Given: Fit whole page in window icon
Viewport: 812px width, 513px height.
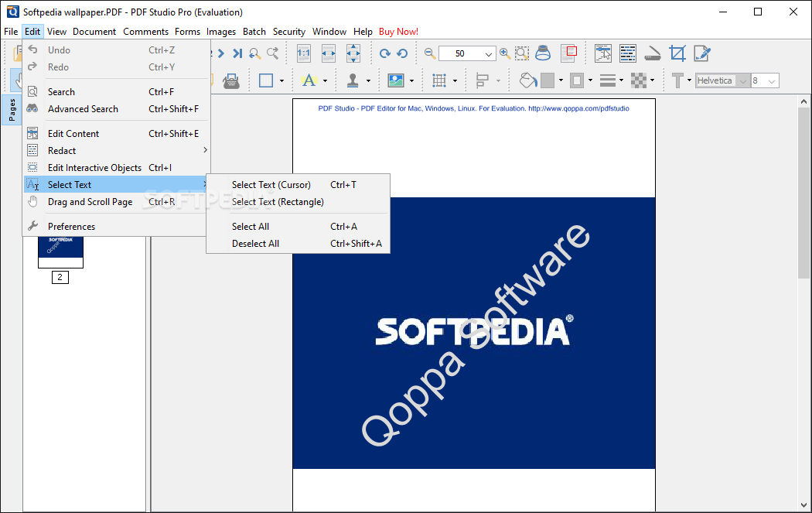Looking at the screenshot, I should pos(353,53).
